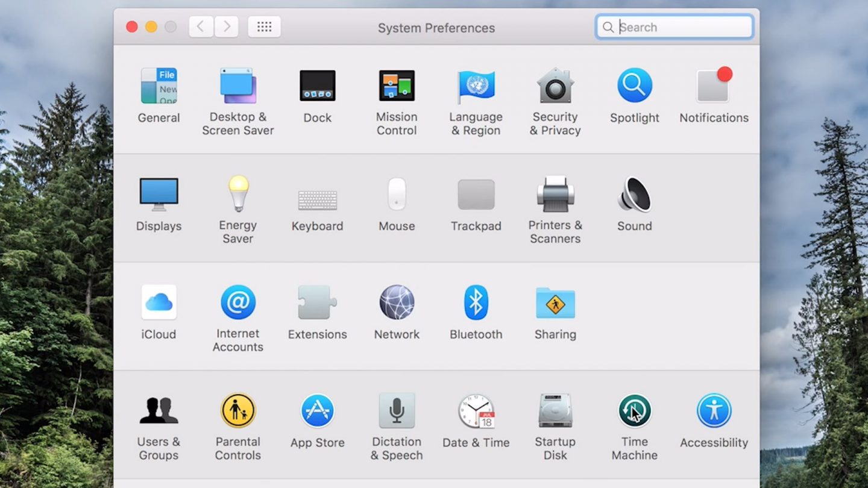This screenshot has width=868, height=488.
Task: Click the Search field in System Preferences
Action: click(x=675, y=27)
